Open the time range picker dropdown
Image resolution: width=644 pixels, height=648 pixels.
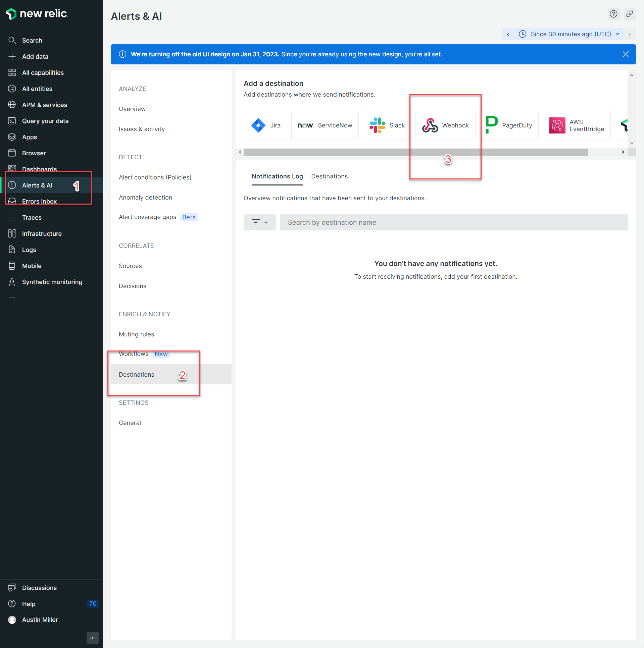(569, 34)
